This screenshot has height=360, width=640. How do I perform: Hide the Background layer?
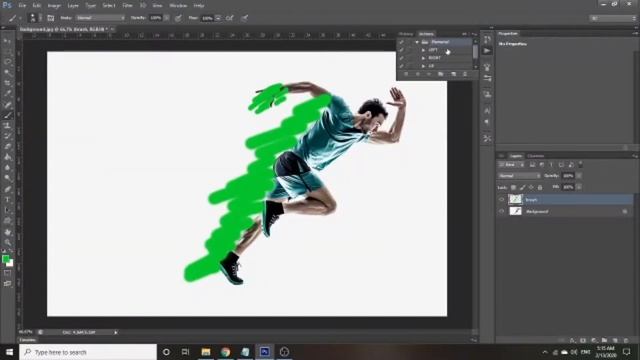point(502,211)
